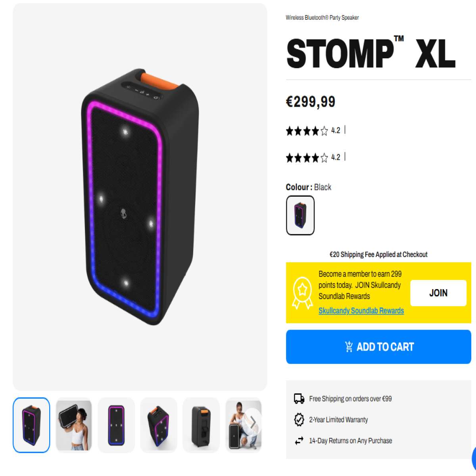
Task: Add the Stomp XL to cart
Action: (x=378, y=347)
